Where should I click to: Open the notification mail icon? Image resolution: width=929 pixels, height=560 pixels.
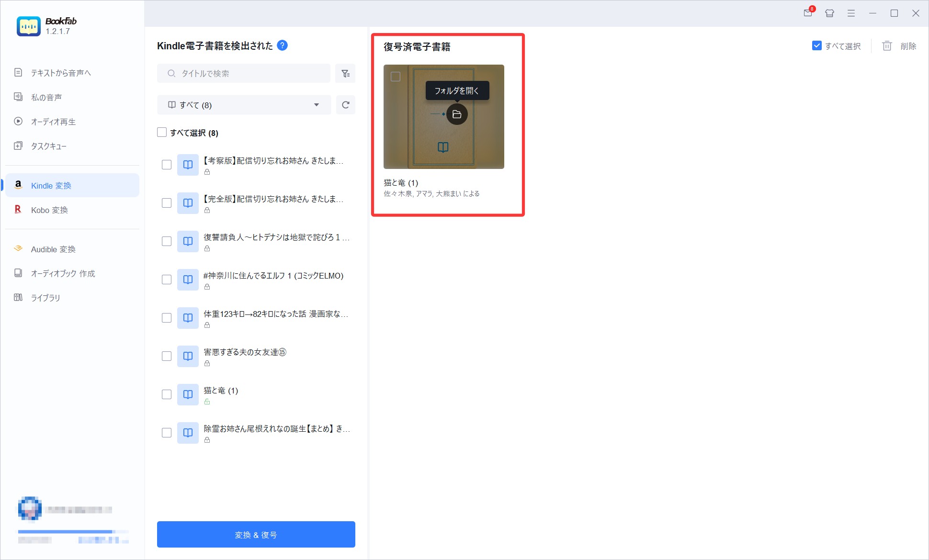coord(808,13)
